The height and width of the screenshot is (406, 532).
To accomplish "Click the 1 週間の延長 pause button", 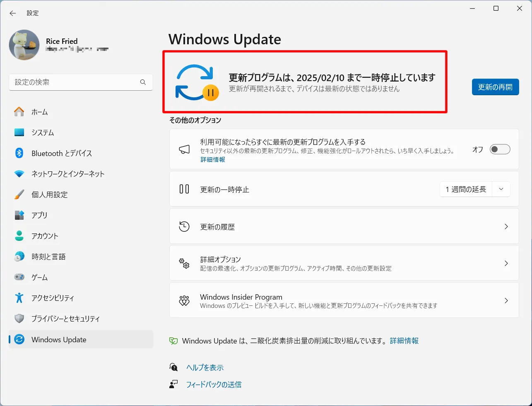I will (x=466, y=190).
